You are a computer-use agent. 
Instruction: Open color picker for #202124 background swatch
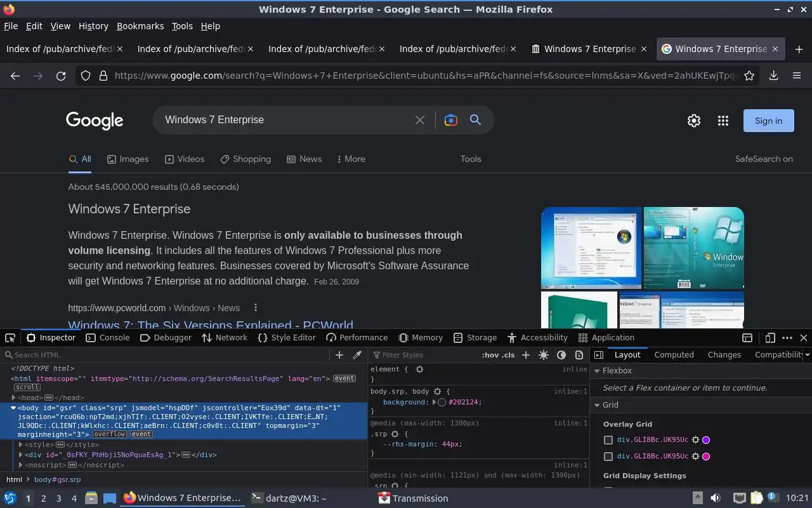coord(442,402)
